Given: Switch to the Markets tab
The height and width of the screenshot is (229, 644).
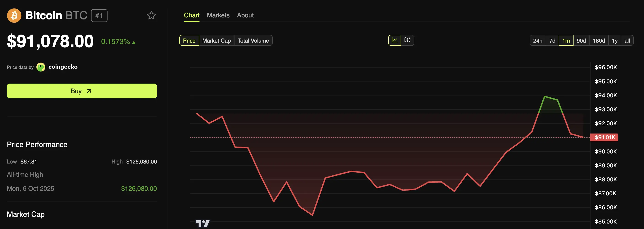Looking at the screenshot, I should click(x=218, y=15).
